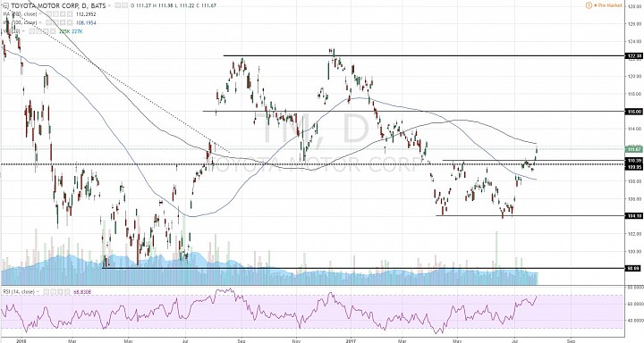644x343 pixels.
Task: Click the TM, D watermark-adjacent 116.00 horizontal line
Action: (x=414, y=111)
